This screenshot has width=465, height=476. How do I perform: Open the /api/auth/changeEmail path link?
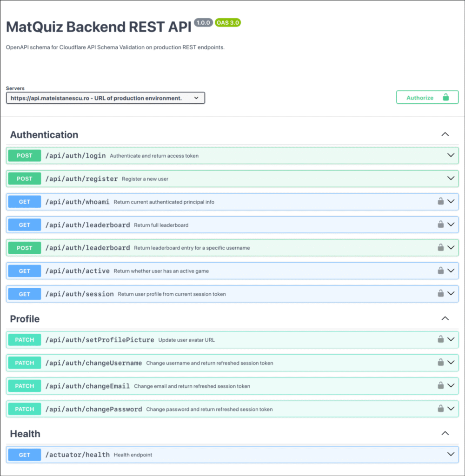87,386
